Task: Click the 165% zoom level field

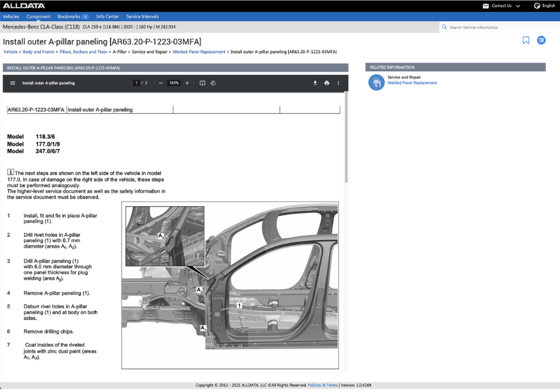Action: tap(174, 83)
